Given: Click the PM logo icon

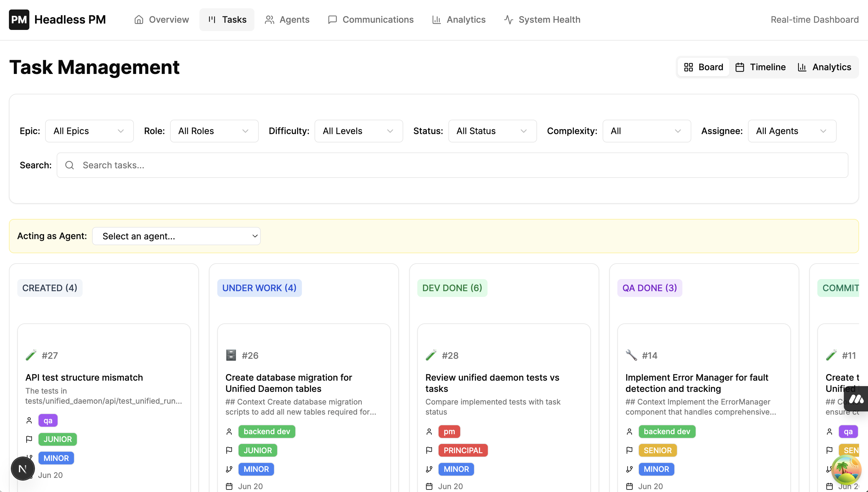Looking at the screenshot, I should pos(19,20).
